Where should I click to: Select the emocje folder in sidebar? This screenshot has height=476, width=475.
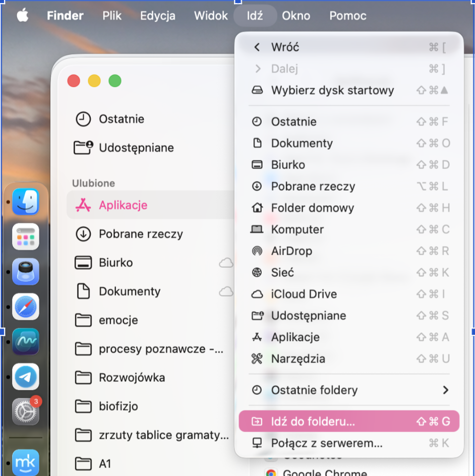coord(151,320)
